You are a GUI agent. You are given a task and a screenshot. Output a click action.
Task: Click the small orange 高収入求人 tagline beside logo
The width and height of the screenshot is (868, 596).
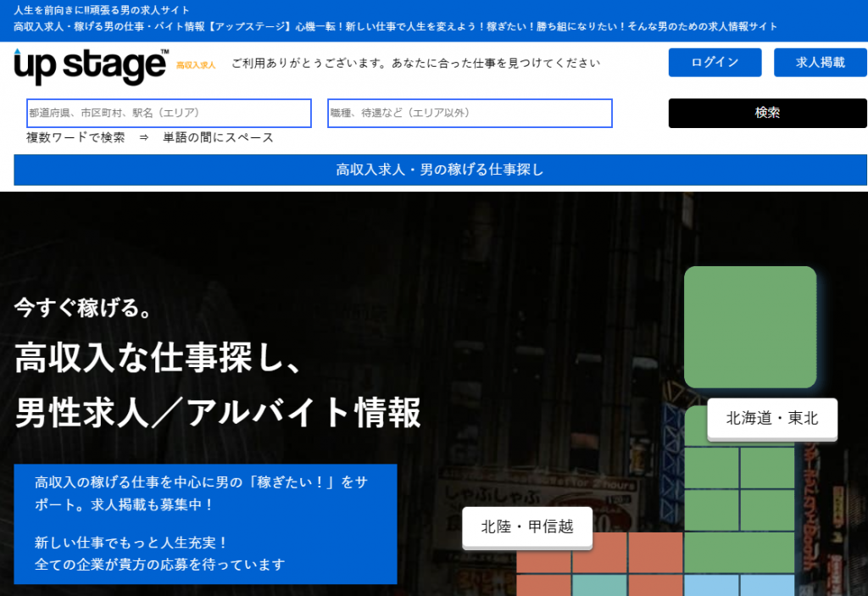click(x=196, y=65)
